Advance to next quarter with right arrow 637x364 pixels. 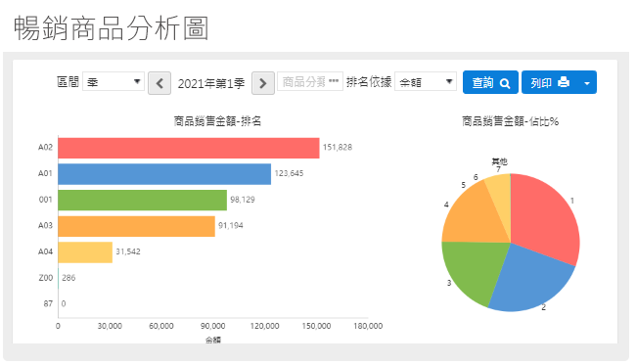(263, 83)
